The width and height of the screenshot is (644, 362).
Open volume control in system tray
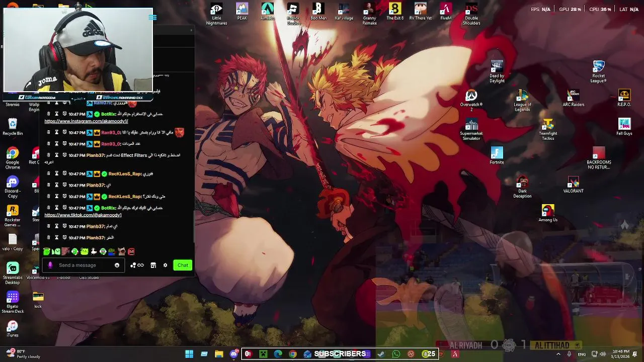[x=603, y=354]
